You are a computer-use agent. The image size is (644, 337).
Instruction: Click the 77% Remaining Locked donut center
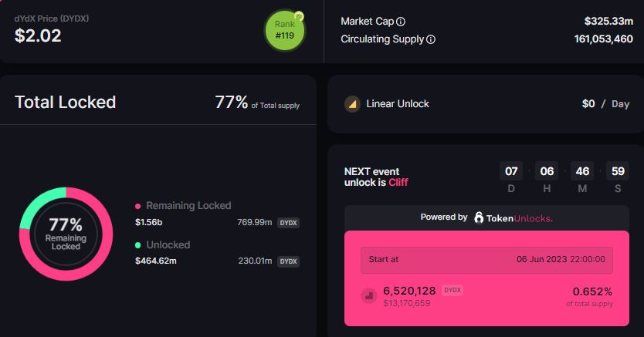tap(66, 233)
